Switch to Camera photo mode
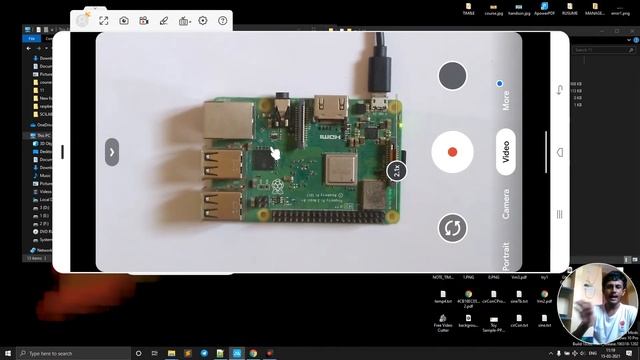This screenshot has width=640, height=360. tap(506, 204)
